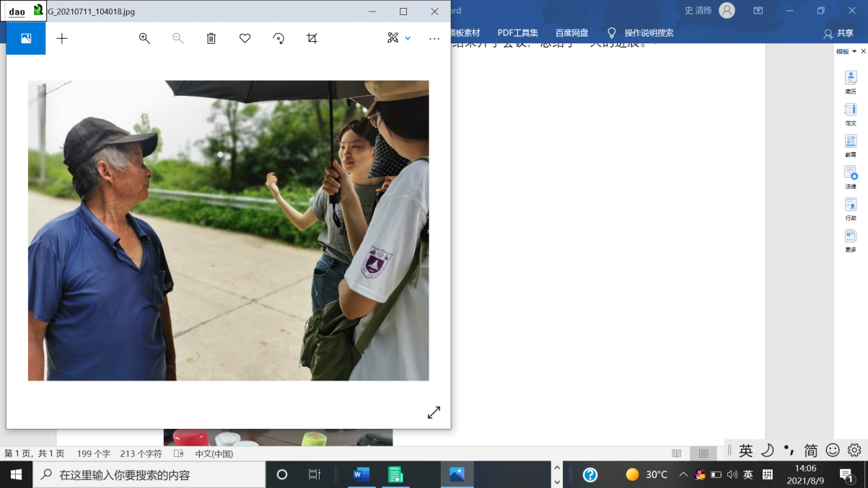Click the 共享 share button
Image resolution: width=868 pixels, height=488 pixels.
click(x=838, y=33)
